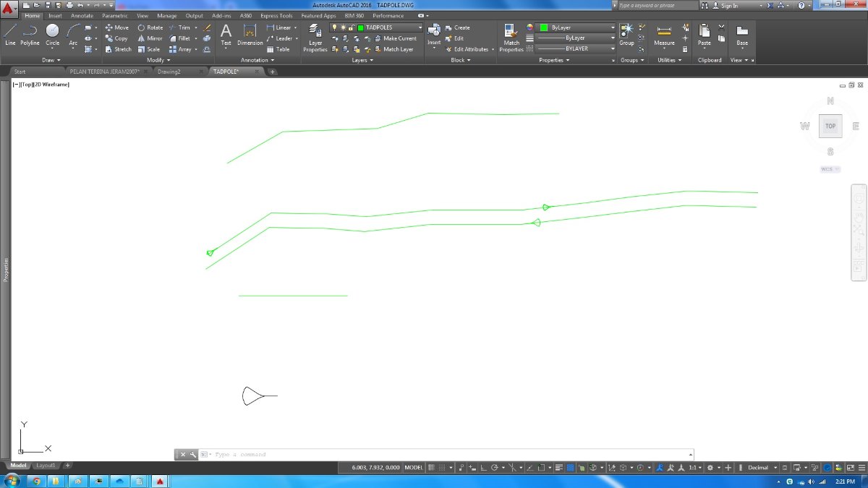Open Layer Properties manager
Image resolution: width=868 pixels, height=488 pixels.
coord(315,38)
